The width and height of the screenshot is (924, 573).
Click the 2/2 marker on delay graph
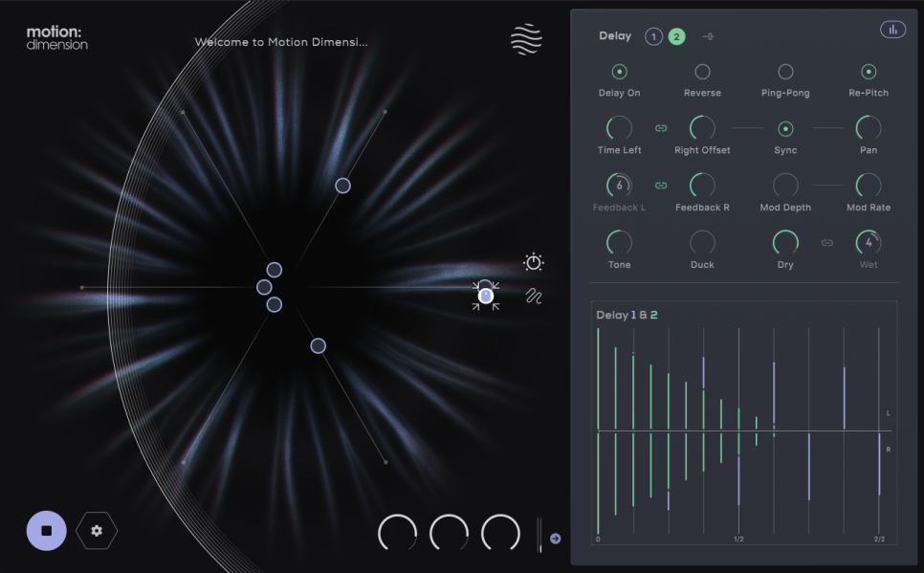[x=879, y=539]
